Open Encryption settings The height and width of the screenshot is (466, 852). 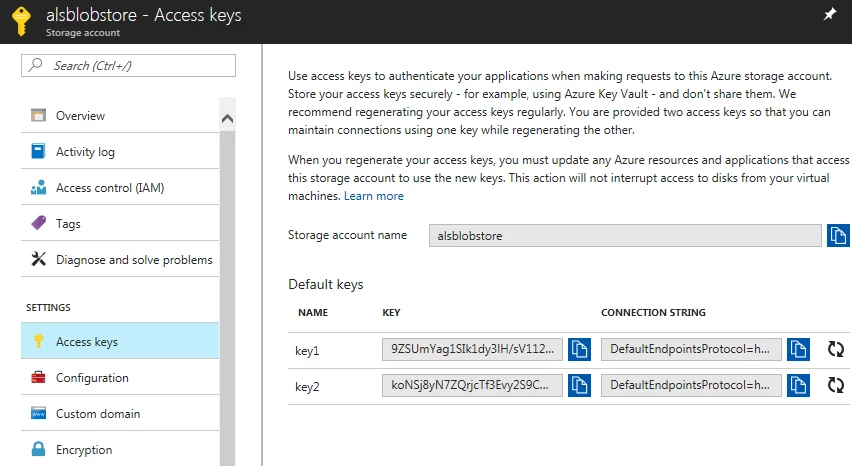coord(84,450)
